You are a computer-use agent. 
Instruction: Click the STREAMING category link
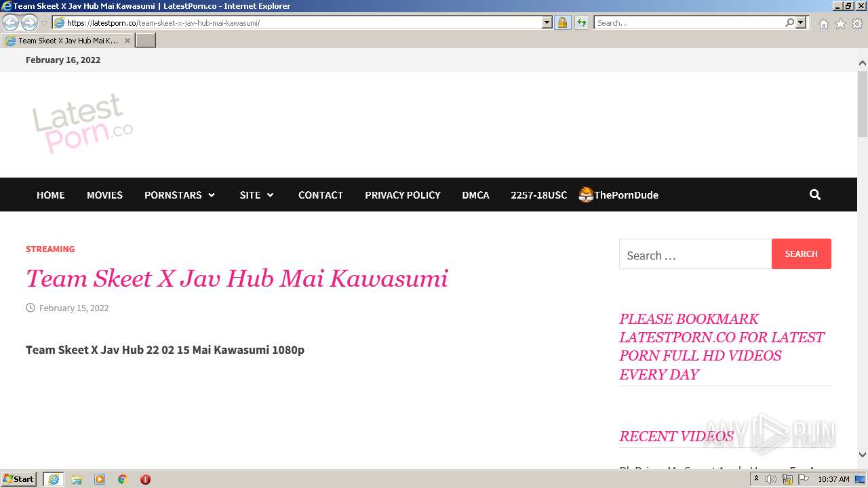click(x=50, y=249)
